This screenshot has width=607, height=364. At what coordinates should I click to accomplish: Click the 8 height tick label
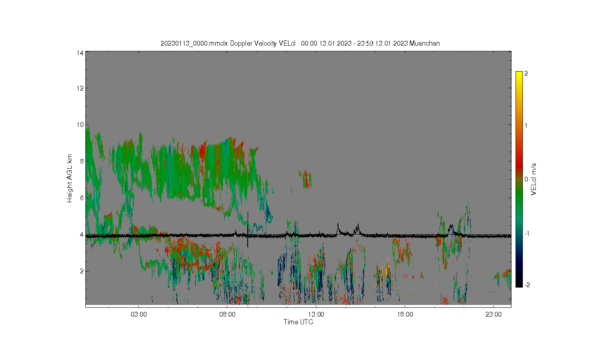coord(82,161)
